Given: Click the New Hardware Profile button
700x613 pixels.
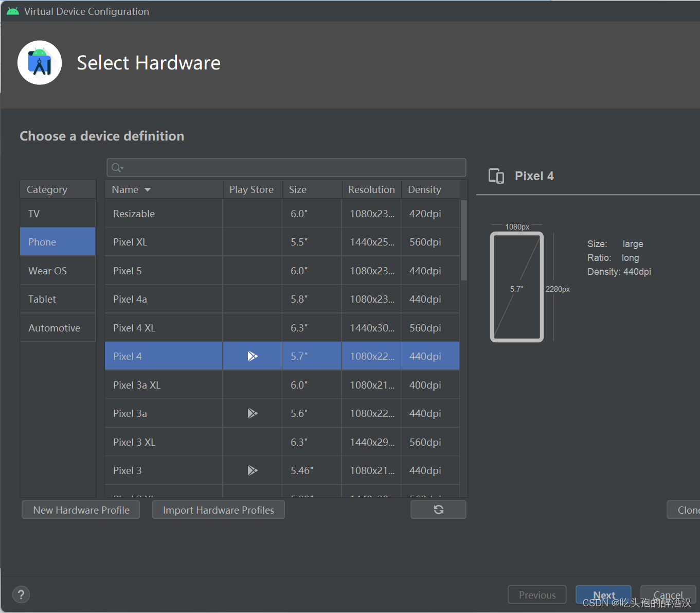Looking at the screenshot, I should tap(81, 510).
